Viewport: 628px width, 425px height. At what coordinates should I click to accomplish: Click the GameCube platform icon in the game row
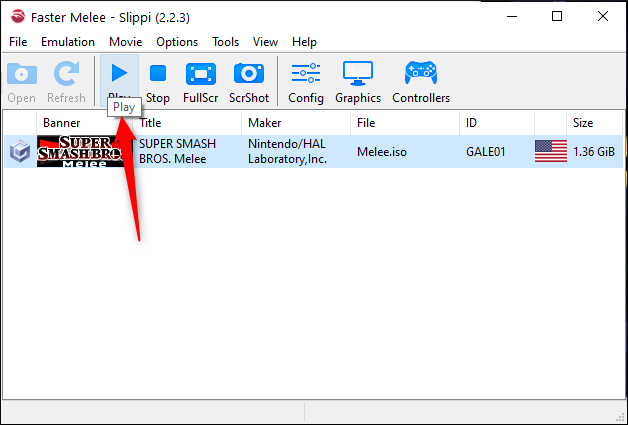(x=20, y=151)
